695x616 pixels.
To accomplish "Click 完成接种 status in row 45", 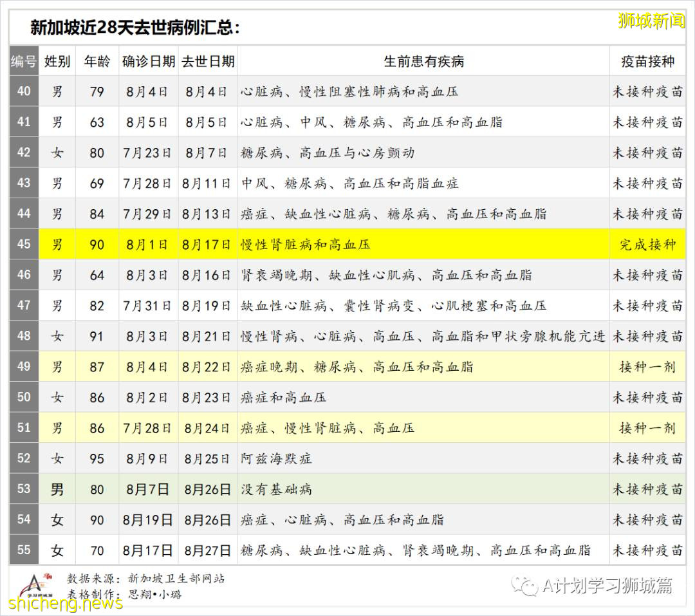I will coord(647,245).
